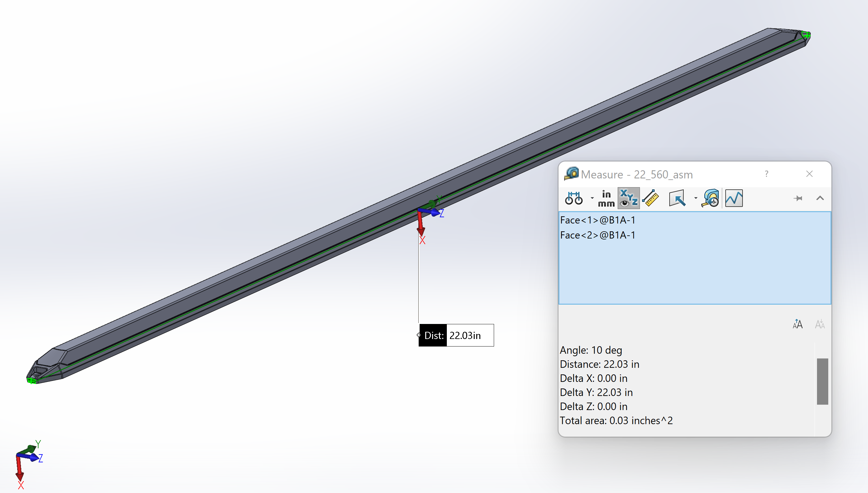
Task: Select Face<1>@B1A-1 in the selection list
Action: tap(597, 220)
